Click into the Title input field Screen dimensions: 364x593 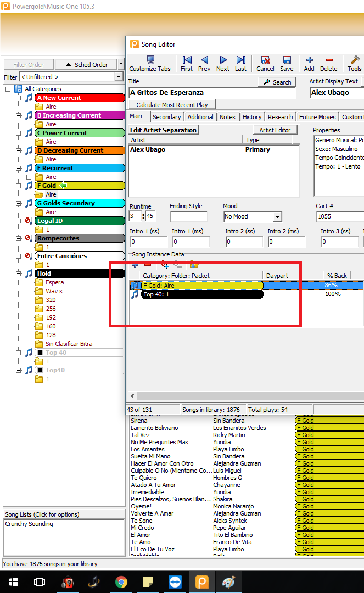212,93
